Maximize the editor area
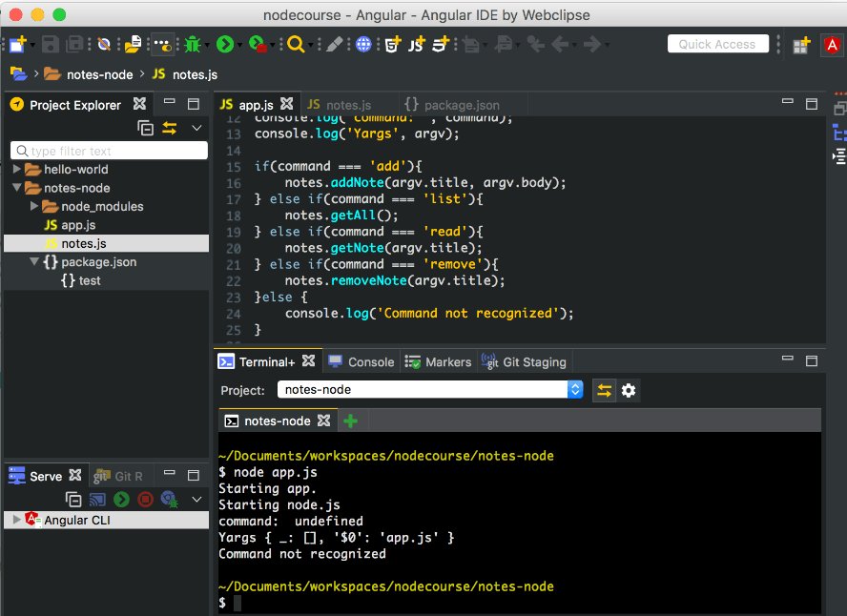847x616 pixels. click(x=812, y=104)
